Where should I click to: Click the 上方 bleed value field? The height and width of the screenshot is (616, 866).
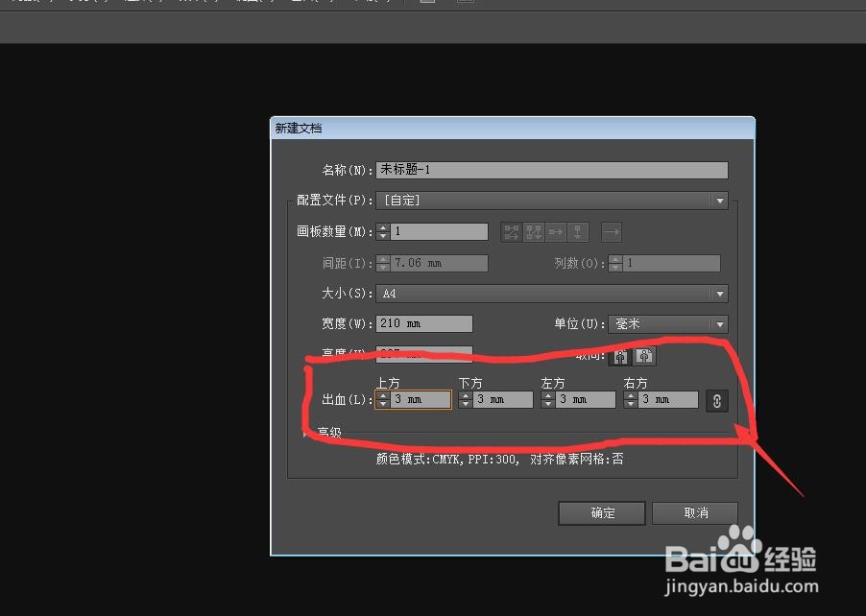coord(418,399)
